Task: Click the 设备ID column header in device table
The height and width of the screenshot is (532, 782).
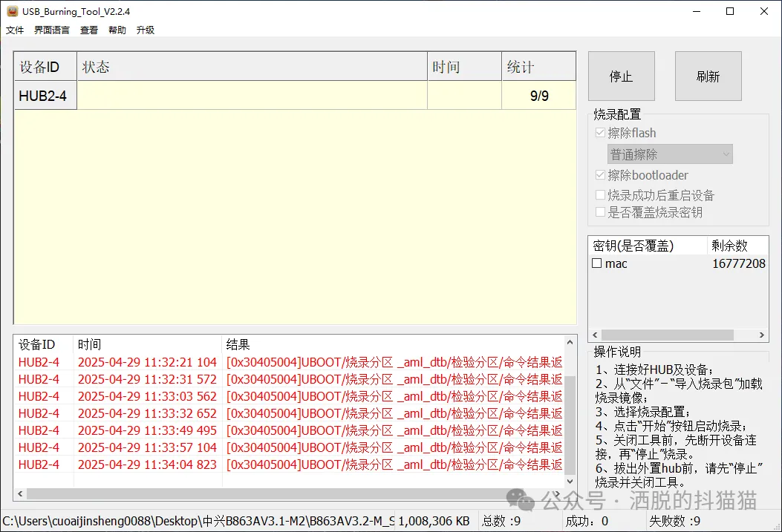Action: pyautogui.click(x=45, y=66)
